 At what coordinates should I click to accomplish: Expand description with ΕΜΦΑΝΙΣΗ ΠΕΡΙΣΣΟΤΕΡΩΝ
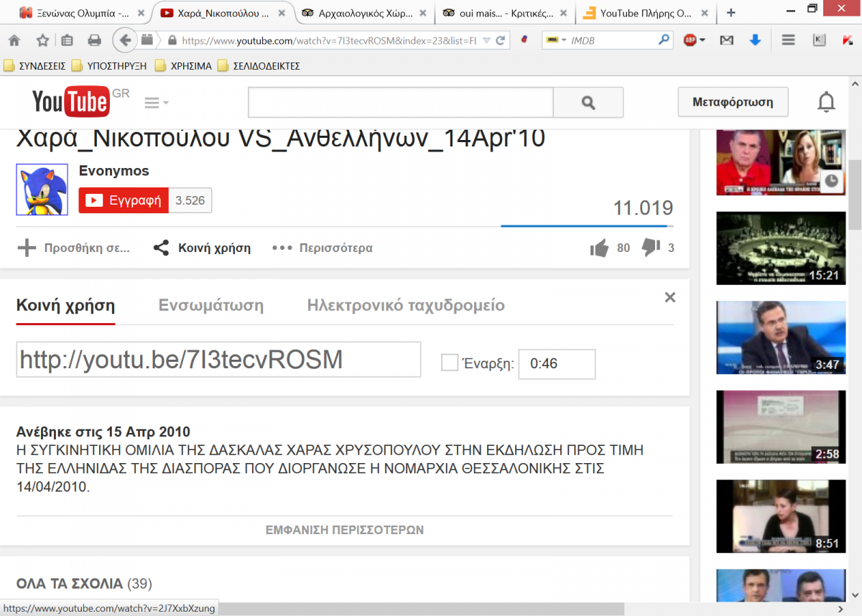[x=345, y=530]
